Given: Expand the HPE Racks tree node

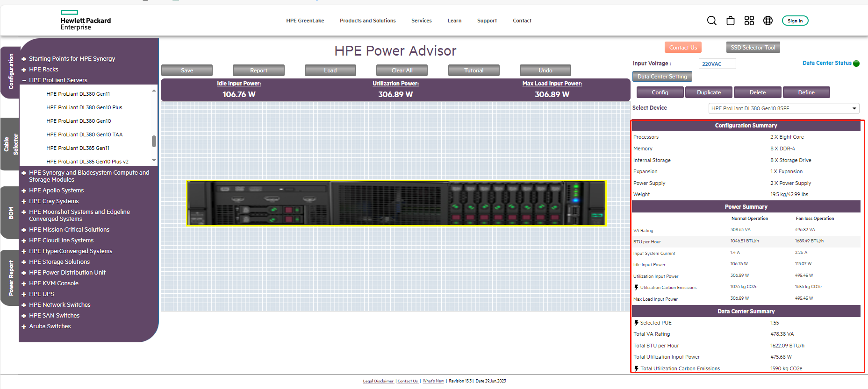Looking at the screenshot, I should (24, 70).
